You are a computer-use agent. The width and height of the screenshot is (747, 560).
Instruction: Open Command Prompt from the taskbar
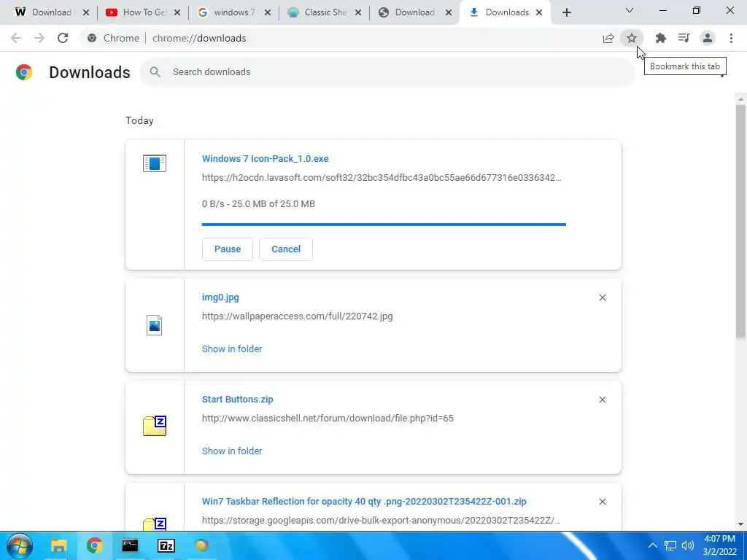130,545
